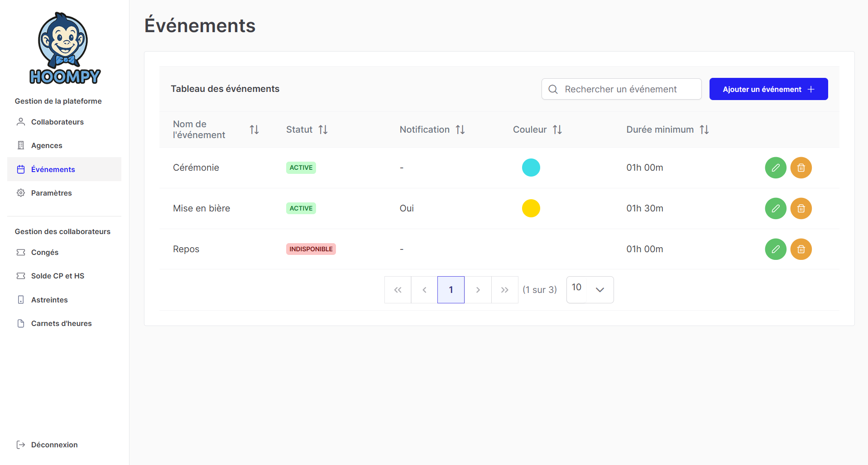Open the Congés section
Image resolution: width=868 pixels, height=465 pixels.
coord(44,252)
